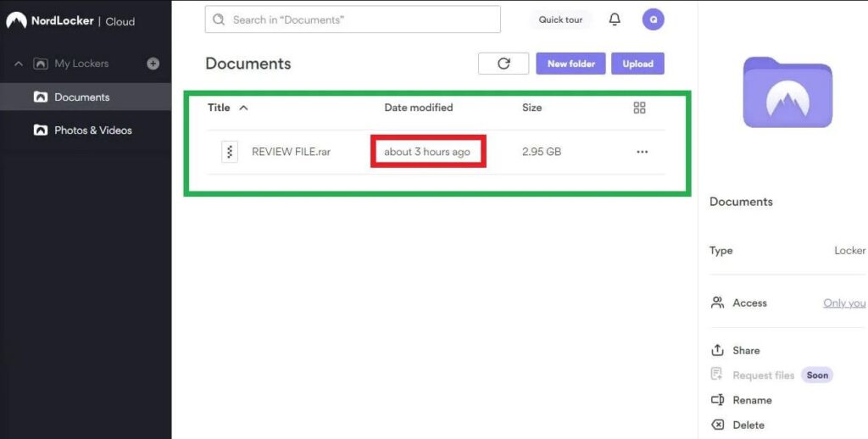The height and width of the screenshot is (439, 868).
Task: Click the New folder button
Action: click(570, 64)
